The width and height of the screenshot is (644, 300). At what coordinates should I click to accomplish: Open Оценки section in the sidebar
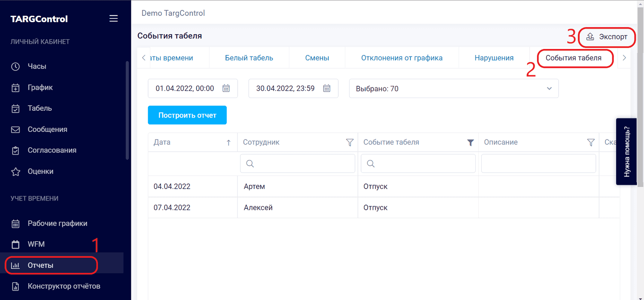40,171
